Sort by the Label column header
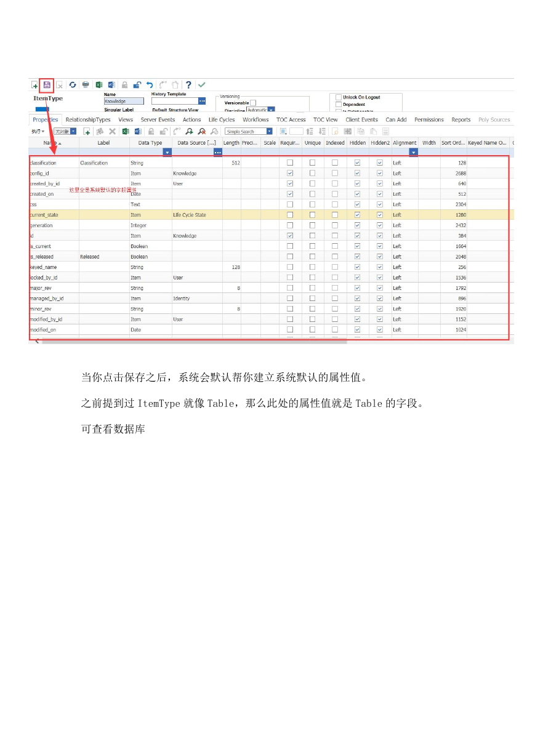The image size is (535, 756). 104,143
